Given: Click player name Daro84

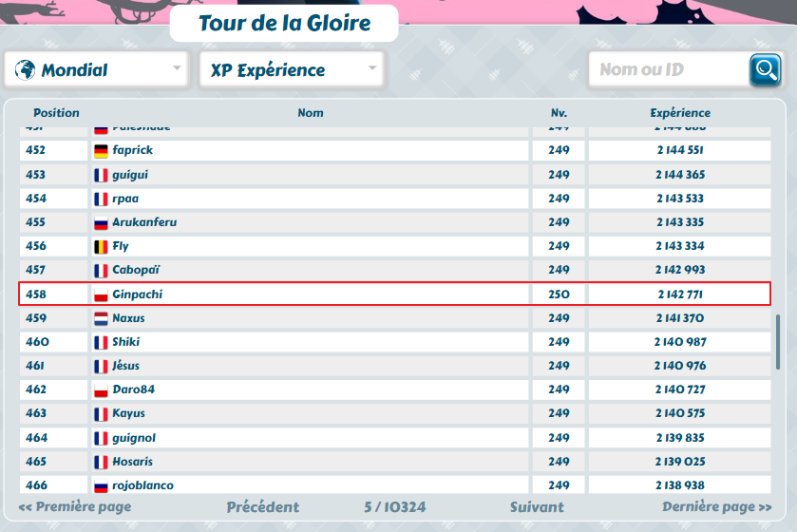Looking at the screenshot, I should pos(133,390).
